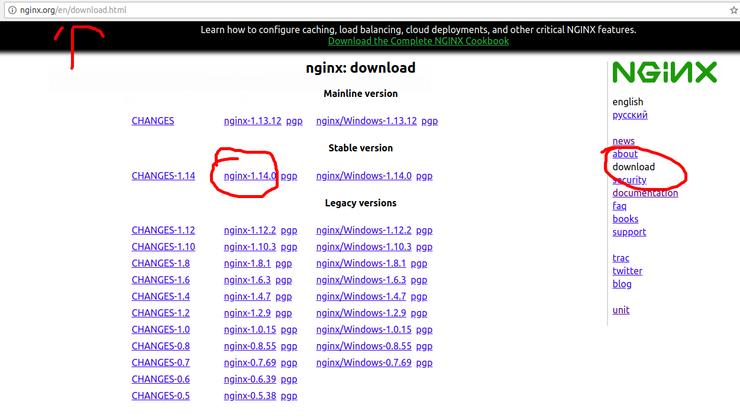Download nginx-1.4.7
Viewport: 740px width, 418px height.
247,296
